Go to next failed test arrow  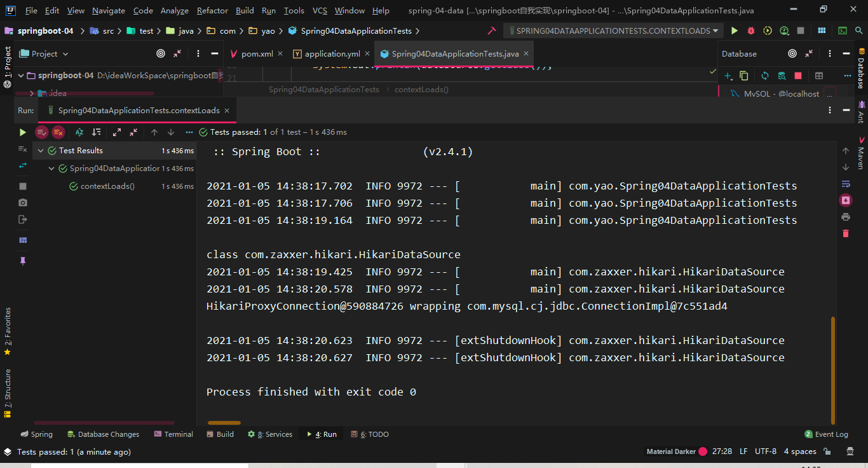click(x=171, y=132)
